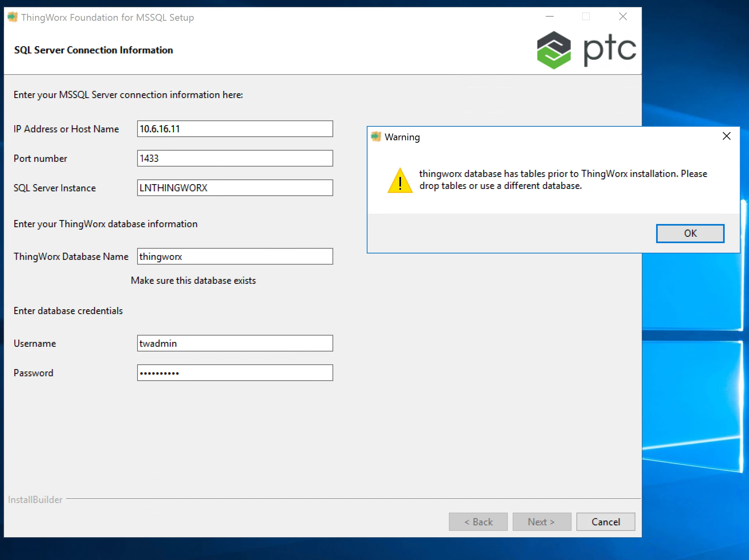Close the Warning dialog with X
Image resolution: width=749 pixels, height=560 pixels.
(x=726, y=136)
